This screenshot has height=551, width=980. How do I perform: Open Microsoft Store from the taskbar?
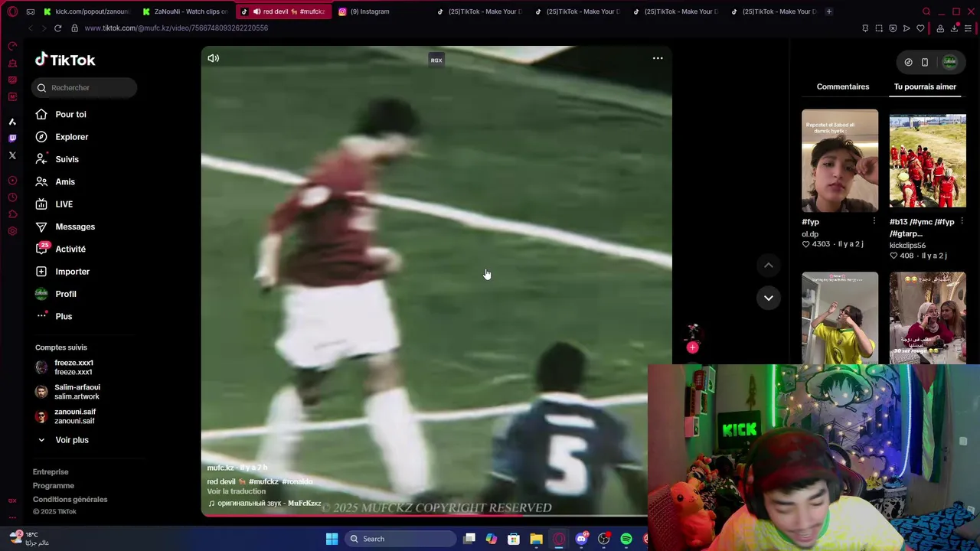[x=514, y=539]
